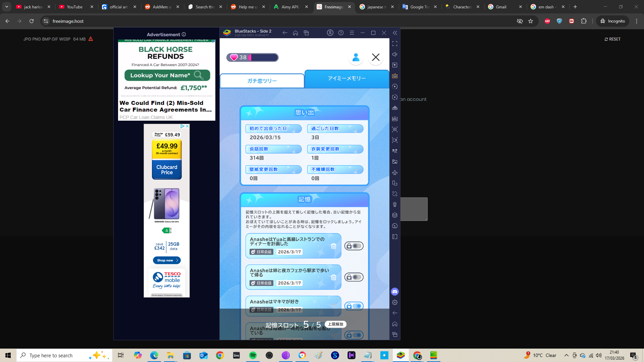
Task: Click the 314回 conversation count value
Action: pyautogui.click(x=257, y=158)
